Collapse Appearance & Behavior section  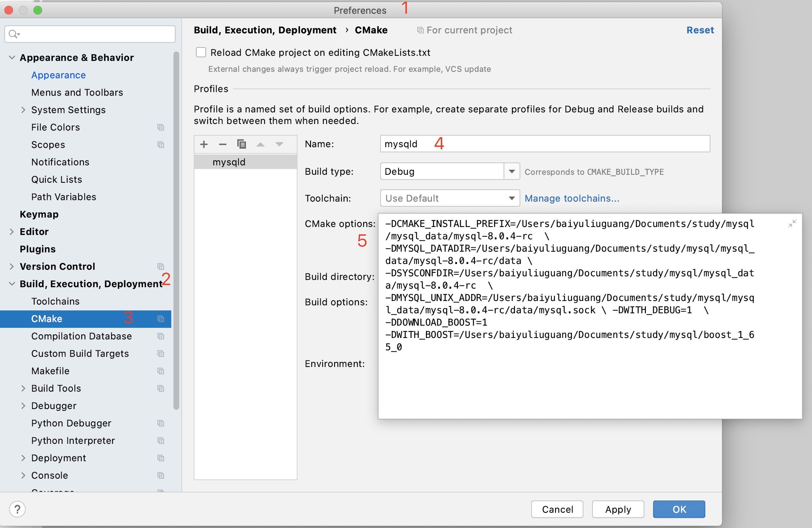[12, 58]
